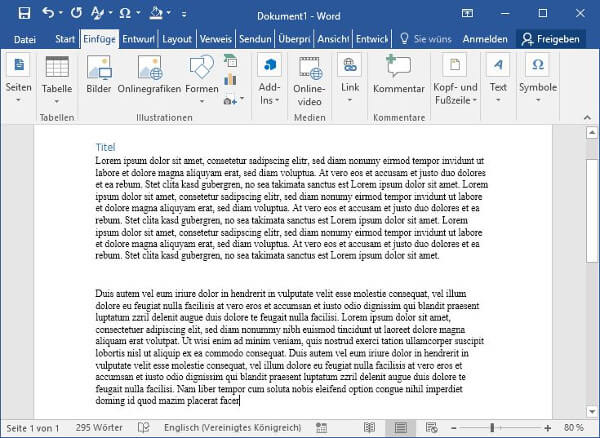600x438 pixels.
Task: Collapse the ribbon with the chevron
Action: [x=587, y=117]
